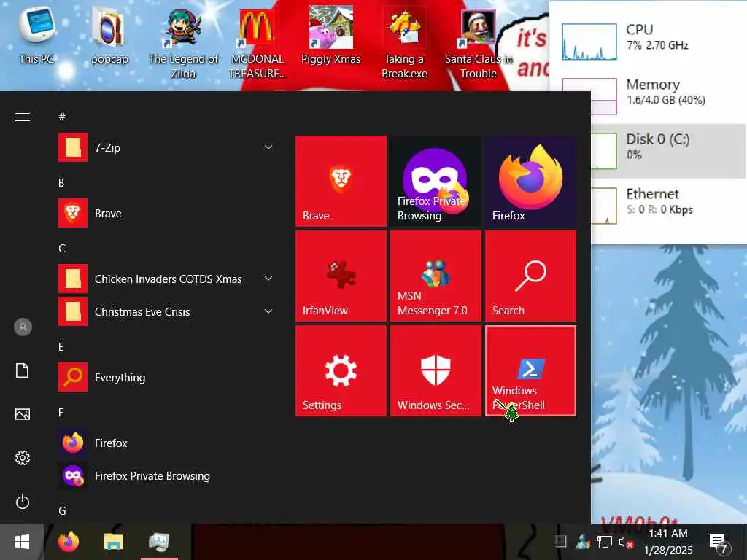Launch Firefox Private Browsing tile

point(436,181)
